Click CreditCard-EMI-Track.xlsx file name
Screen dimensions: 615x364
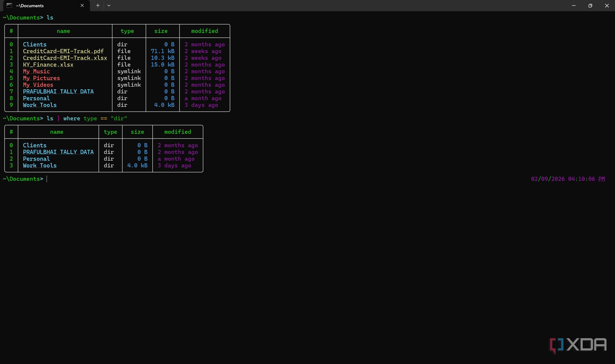pos(65,58)
